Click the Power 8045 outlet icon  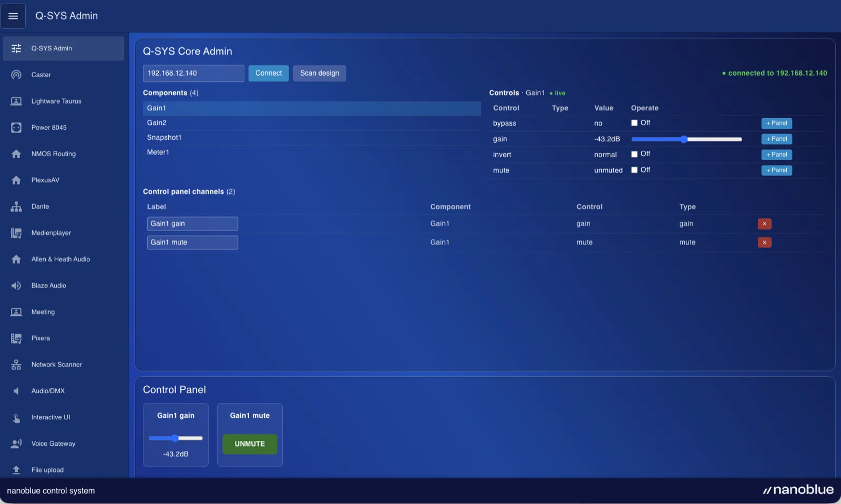tap(16, 127)
